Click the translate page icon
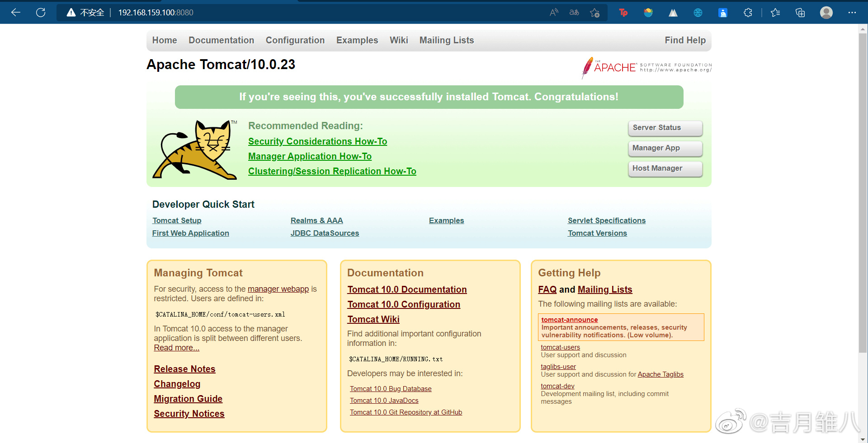 tap(574, 13)
